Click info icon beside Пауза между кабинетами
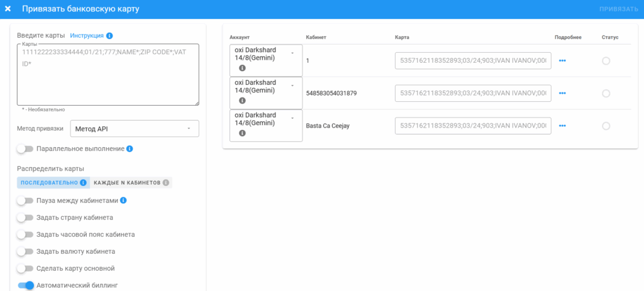 [123, 200]
